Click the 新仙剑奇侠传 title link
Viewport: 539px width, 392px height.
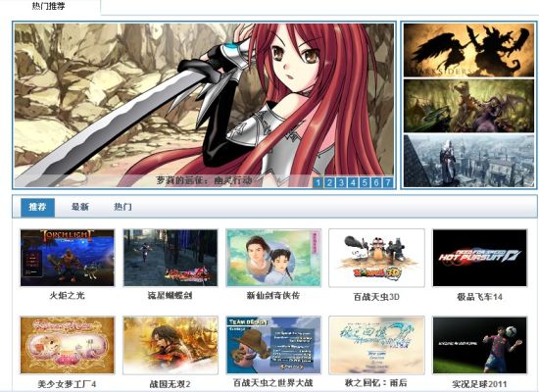(x=273, y=295)
